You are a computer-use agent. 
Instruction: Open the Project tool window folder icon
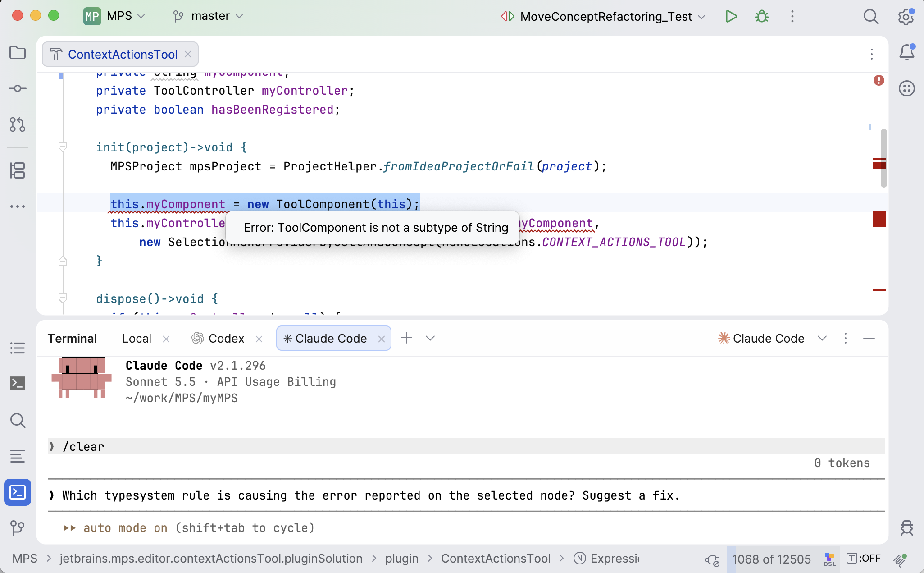tap(18, 53)
